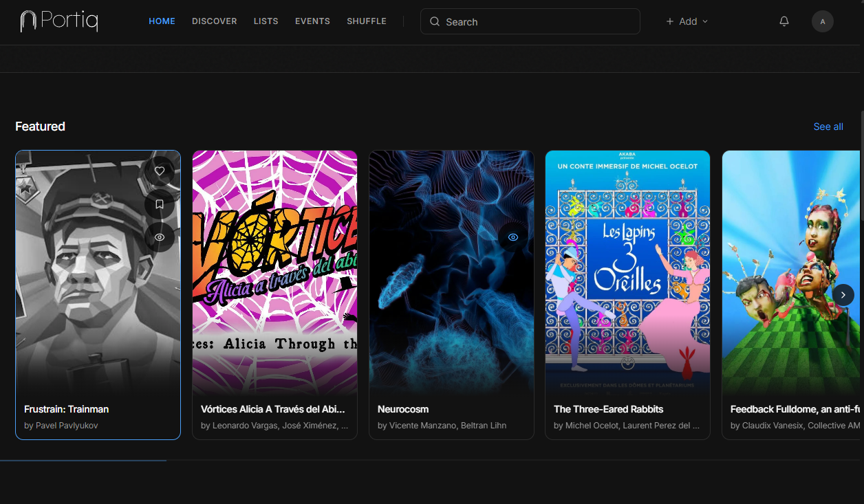Open the Neurocosm title link
Viewport: 864px width, 504px height.
coord(403,409)
